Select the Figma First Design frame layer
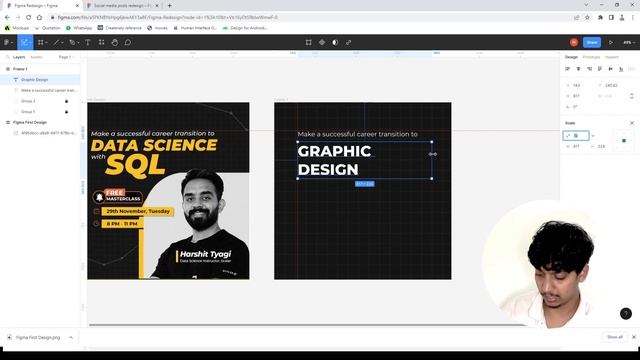This screenshot has height=360, width=640. point(40,122)
